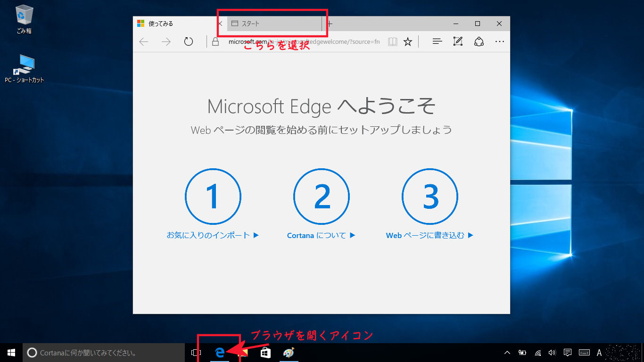
Task: Open the volume speaker tray icon
Action: (552, 353)
